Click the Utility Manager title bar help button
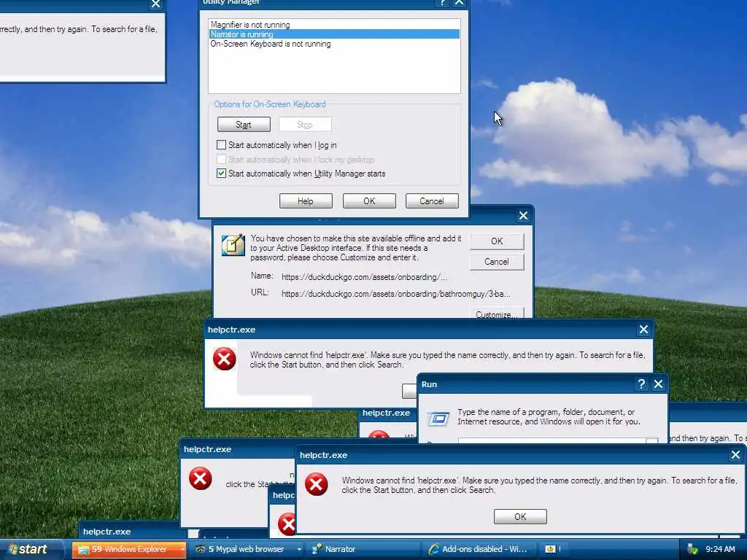747x560 pixels. 443,2
